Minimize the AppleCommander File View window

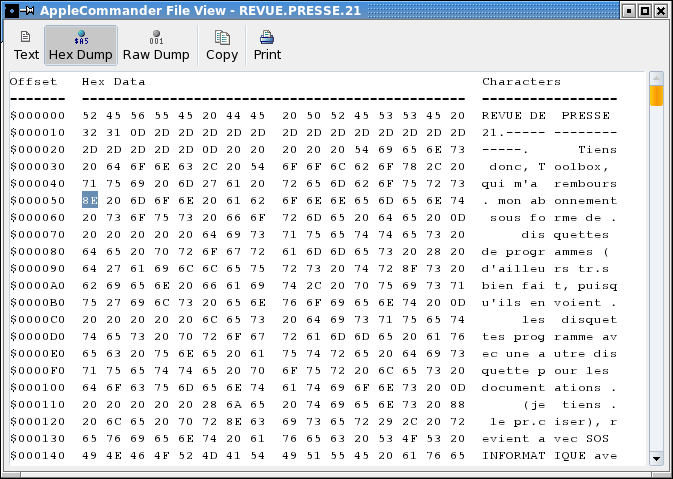[x=629, y=11]
